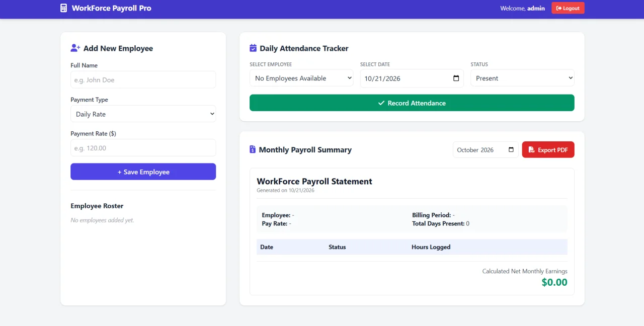
Task: Focus the Payment Rate input field
Action: pos(143,148)
